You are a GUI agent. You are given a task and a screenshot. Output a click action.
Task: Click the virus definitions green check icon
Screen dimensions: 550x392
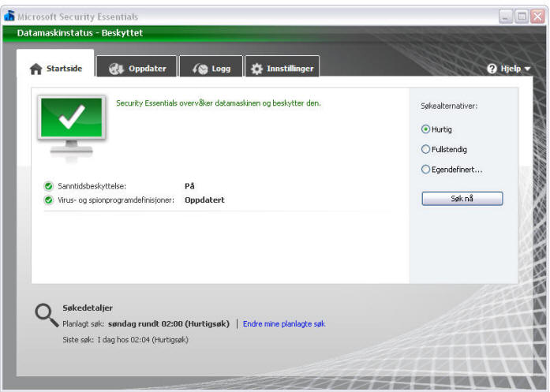48,200
